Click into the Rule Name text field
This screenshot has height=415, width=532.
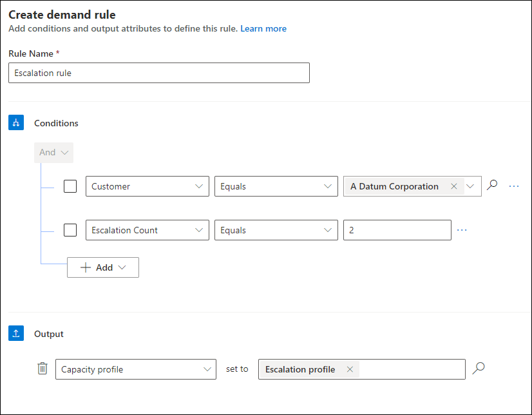[158, 73]
